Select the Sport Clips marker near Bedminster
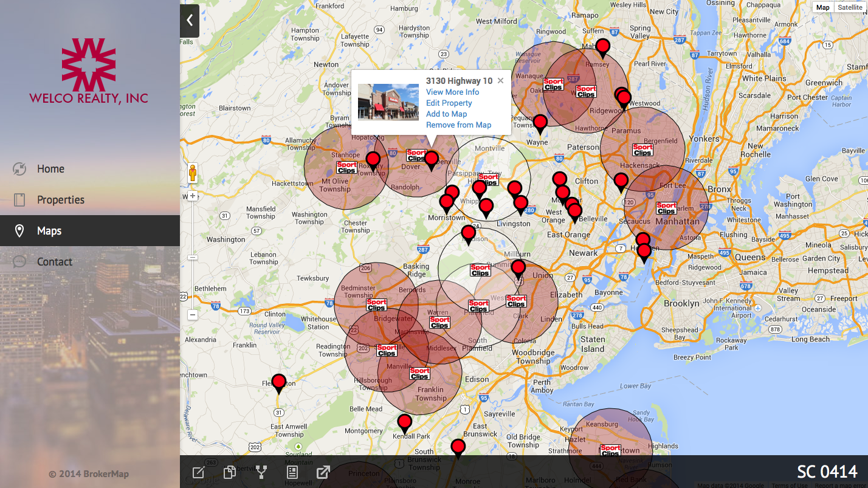Image resolution: width=868 pixels, height=488 pixels. [x=376, y=305]
